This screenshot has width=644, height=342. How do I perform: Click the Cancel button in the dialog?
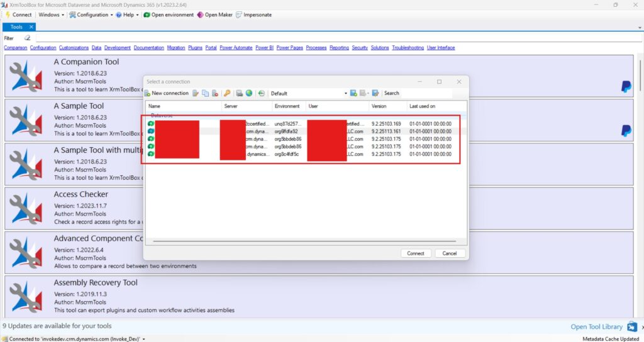coord(450,253)
